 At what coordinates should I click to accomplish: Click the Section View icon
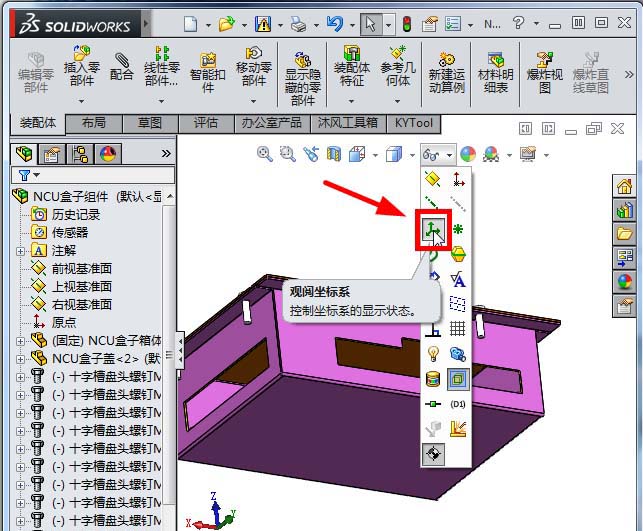coord(334,155)
